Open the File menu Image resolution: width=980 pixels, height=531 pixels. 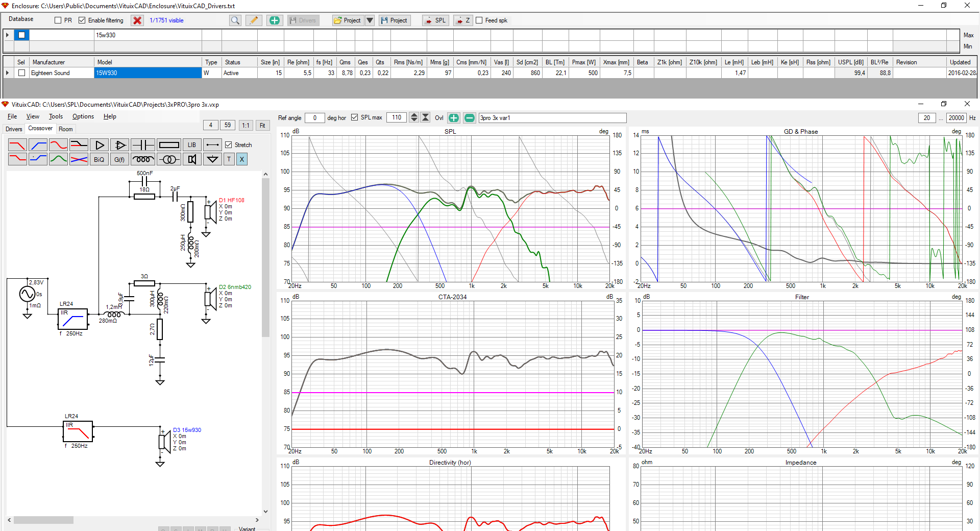point(12,116)
